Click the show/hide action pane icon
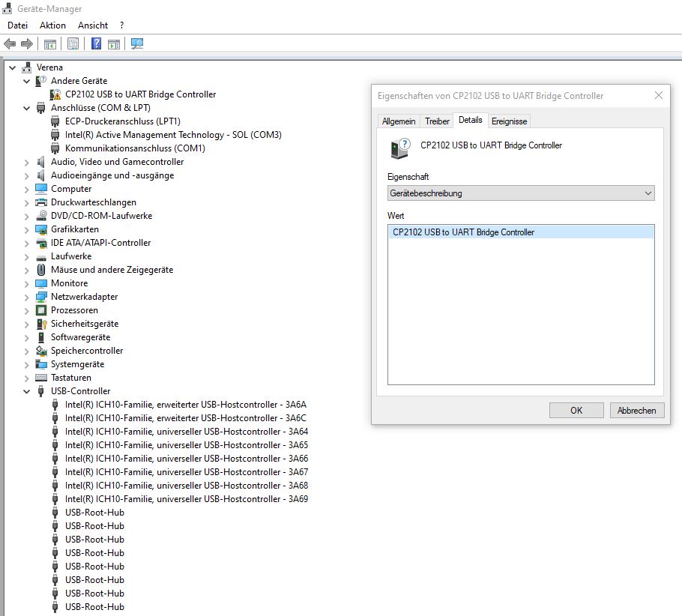 point(114,43)
